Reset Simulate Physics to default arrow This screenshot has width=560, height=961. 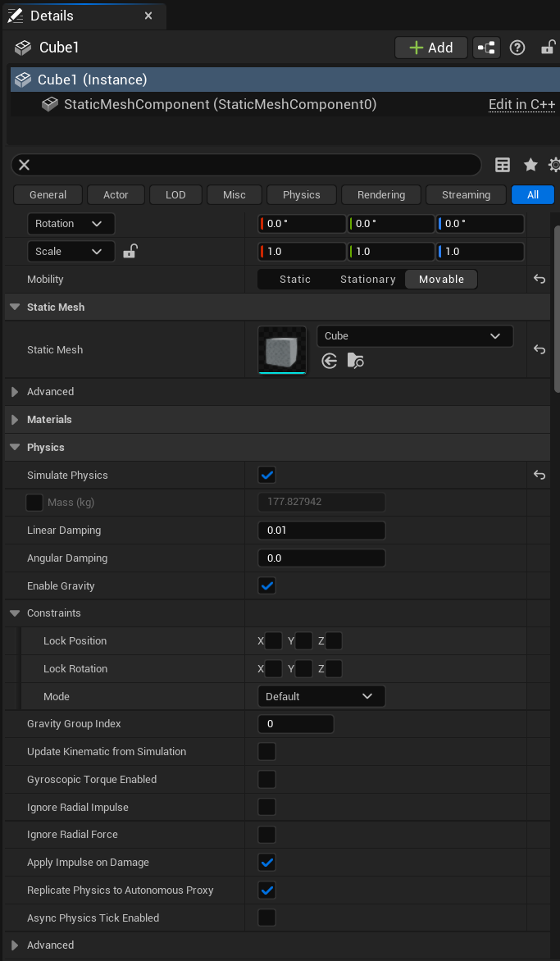tap(540, 475)
